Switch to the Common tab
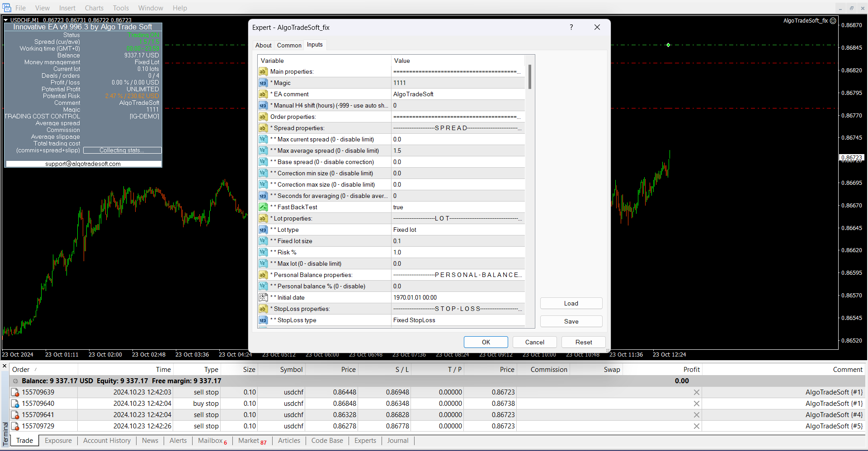Image resolution: width=868 pixels, height=451 pixels. [289, 45]
